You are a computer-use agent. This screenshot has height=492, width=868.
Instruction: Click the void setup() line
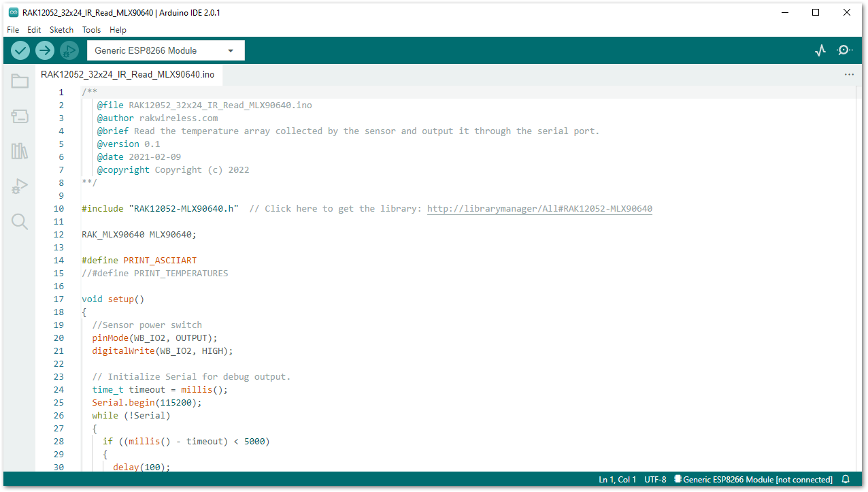[x=113, y=299]
